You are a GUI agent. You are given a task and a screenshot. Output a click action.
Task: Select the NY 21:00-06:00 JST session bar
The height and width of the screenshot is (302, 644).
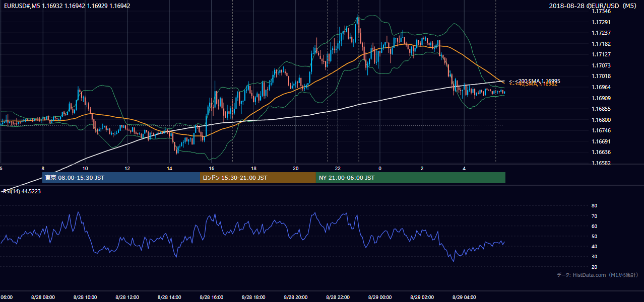[411, 178]
